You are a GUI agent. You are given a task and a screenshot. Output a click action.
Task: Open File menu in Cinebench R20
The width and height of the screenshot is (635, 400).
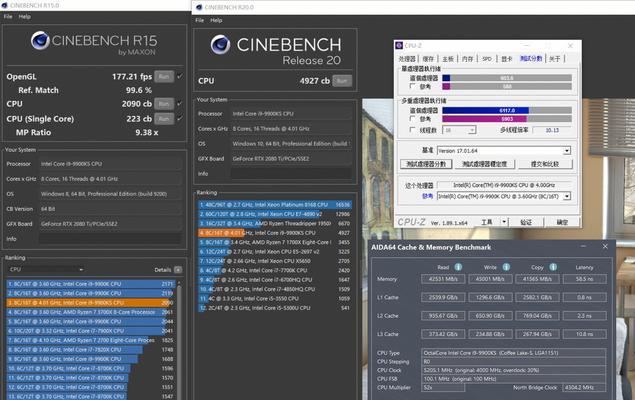point(200,20)
